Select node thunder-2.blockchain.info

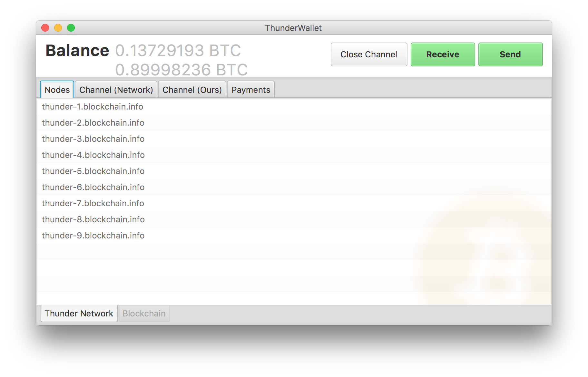[x=294, y=123]
